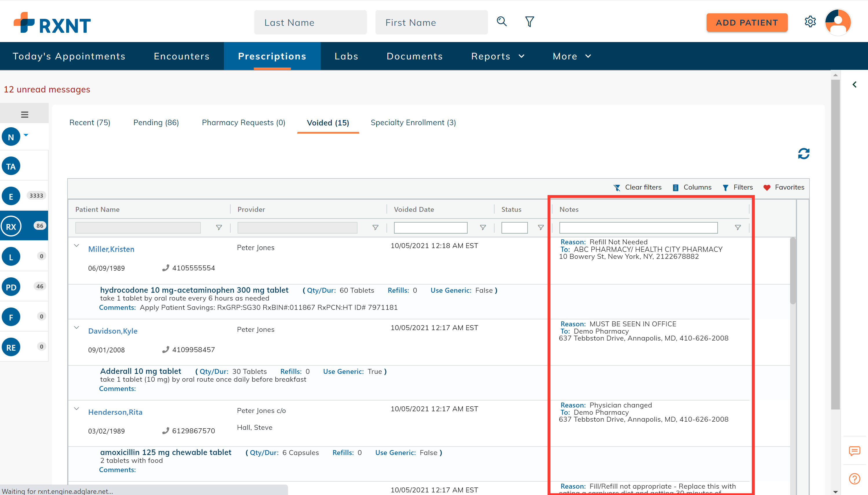Image resolution: width=868 pixels, height=495 pixels.
Task: Open the header filter funnel icon
Action: point(530,22)
